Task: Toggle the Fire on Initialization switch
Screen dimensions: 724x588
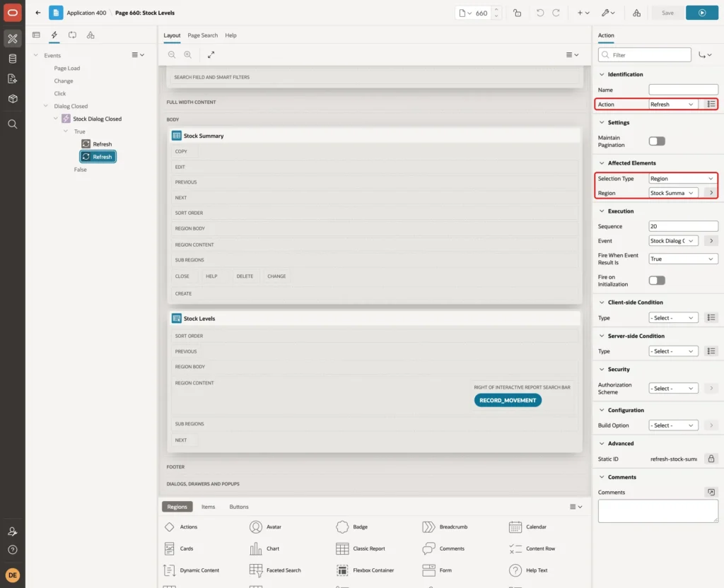Action: (657, 280)
